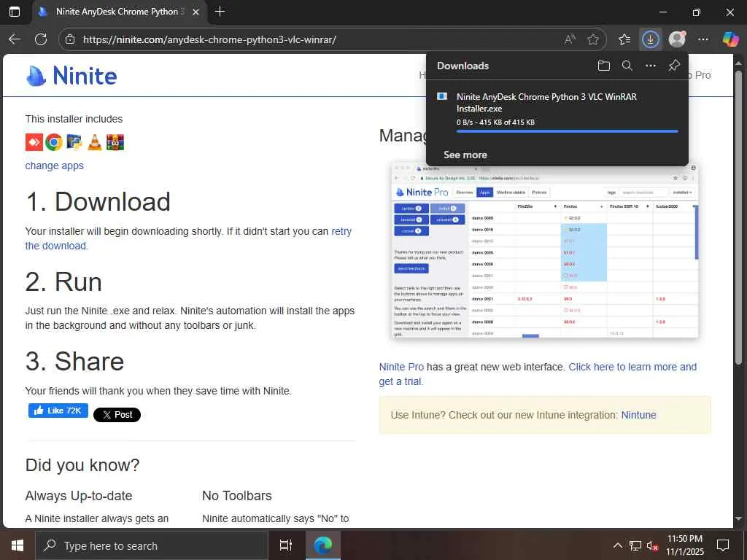The width and height of the screenshot is (747, 560).
Task: Click the Python app icon
Action: point(74,142)
